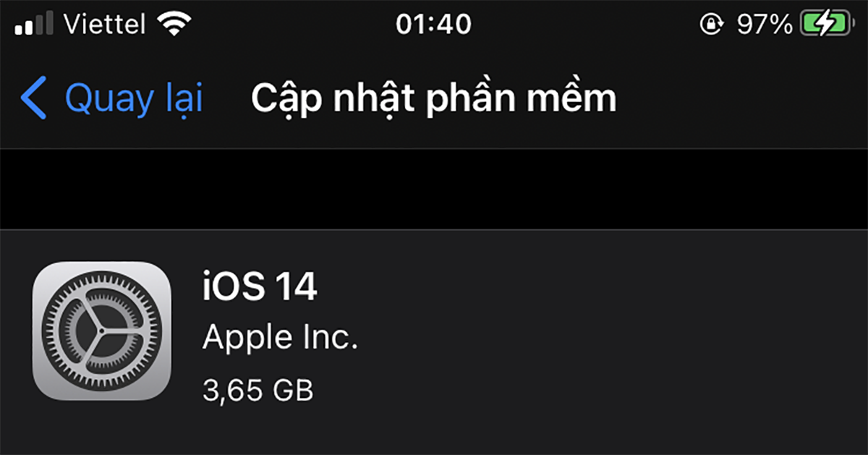Viewport: 868px width, 455px height.
Task: Tap the Quay lại back link
Action: click(x=134, y=99)
